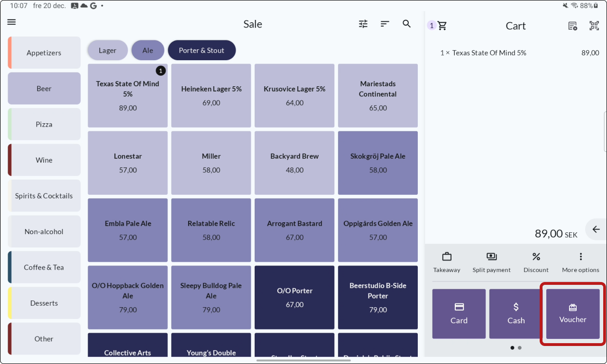Filter by Porter & Stout subcategory
Screen dimensions: 607x364
(202, 50)
